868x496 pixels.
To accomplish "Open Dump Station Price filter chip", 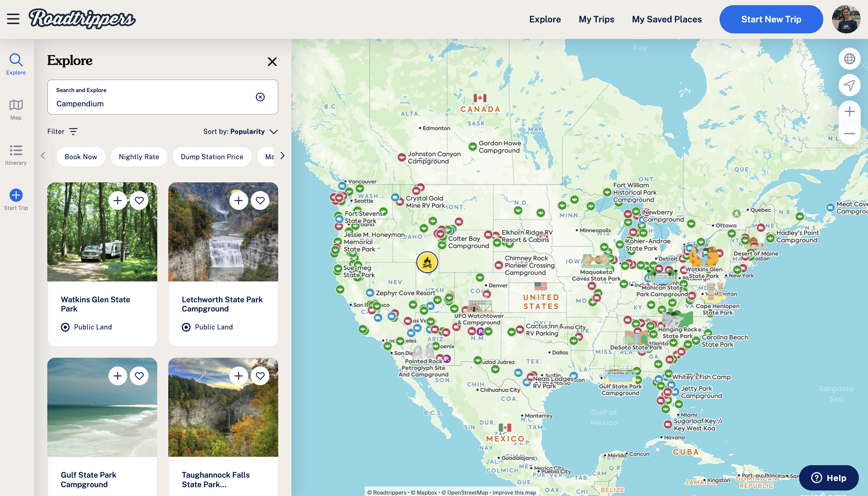I will point(212,157).
